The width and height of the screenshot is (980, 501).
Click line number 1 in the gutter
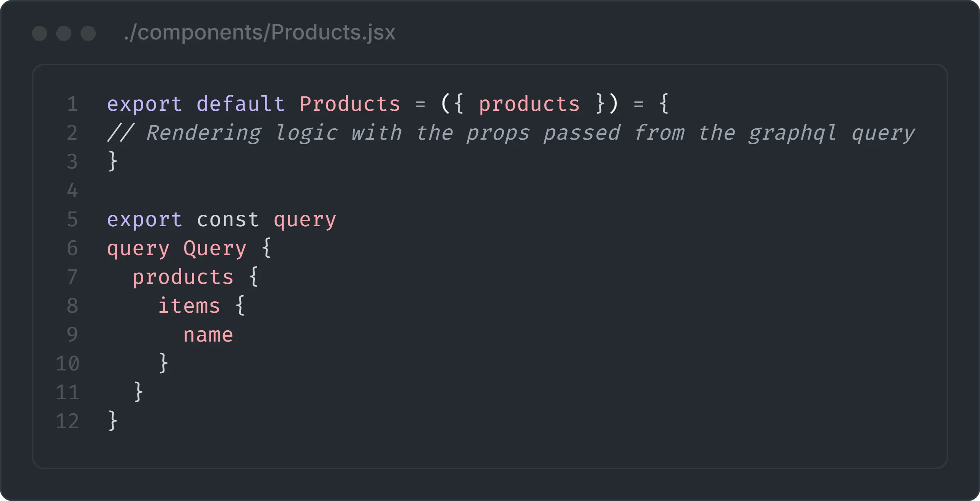(72, 104)
